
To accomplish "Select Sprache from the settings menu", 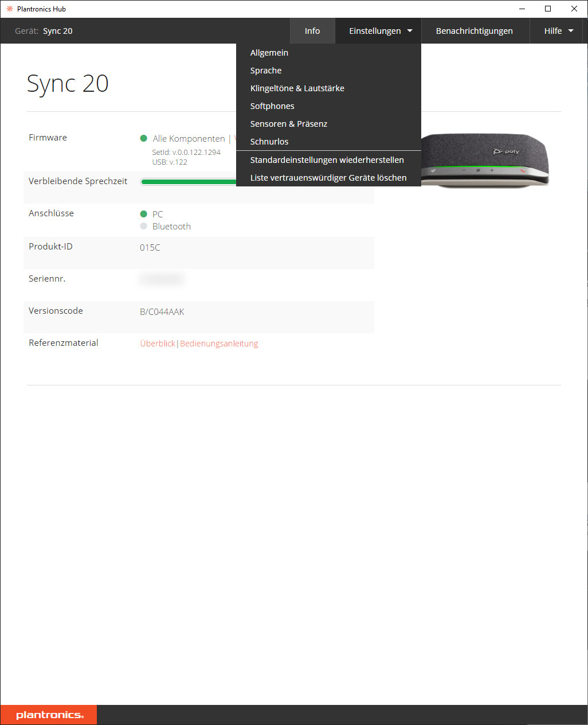I will click(328, 71).
